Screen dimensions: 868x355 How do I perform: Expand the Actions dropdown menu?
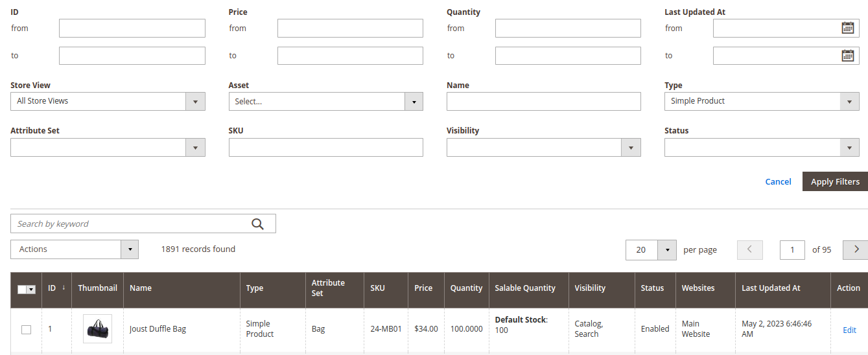tap(75, 249)
